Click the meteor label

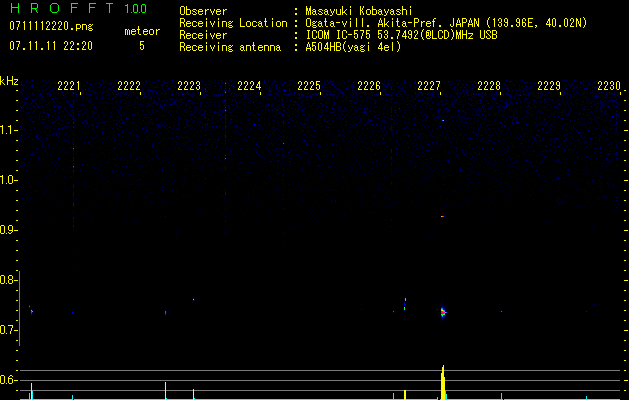pyautogui.click(x=142, y=31)
